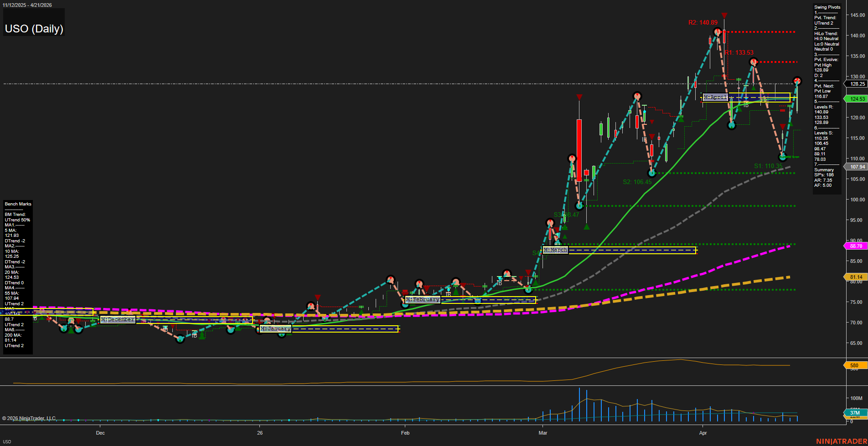The image size is (868, 446).
Task: Click the swing high pivot circle at R1 133.53
Action: coord(754,62)
